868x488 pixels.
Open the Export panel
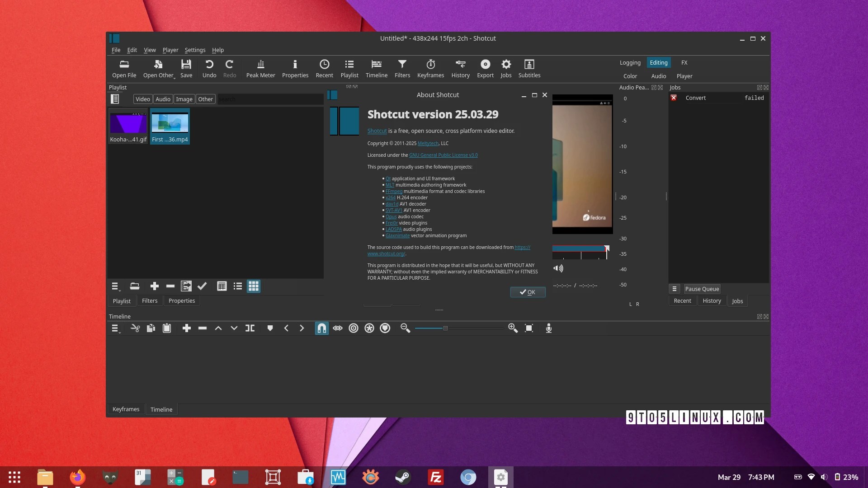(x=485, y=69)
